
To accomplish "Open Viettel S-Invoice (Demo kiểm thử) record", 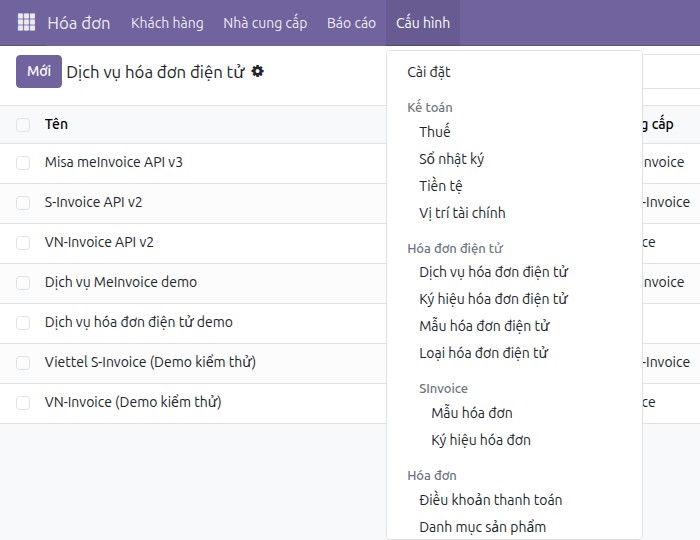I will [x=150, y=362].
